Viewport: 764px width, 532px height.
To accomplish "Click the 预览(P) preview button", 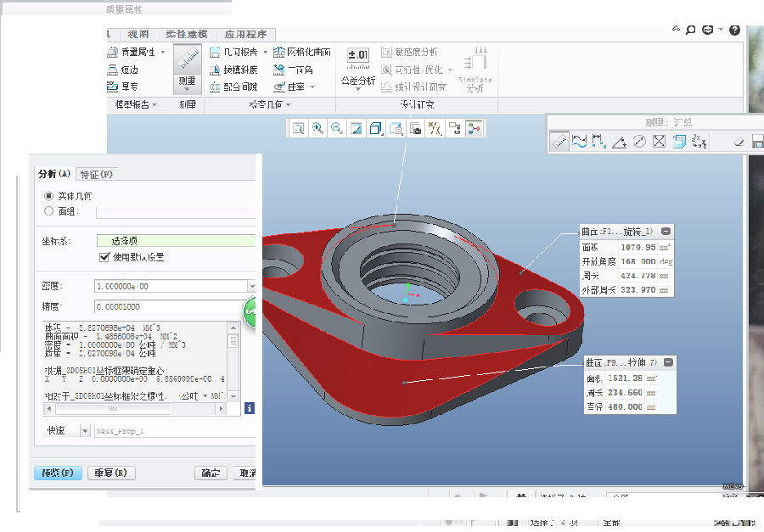I will click(58, 473).
